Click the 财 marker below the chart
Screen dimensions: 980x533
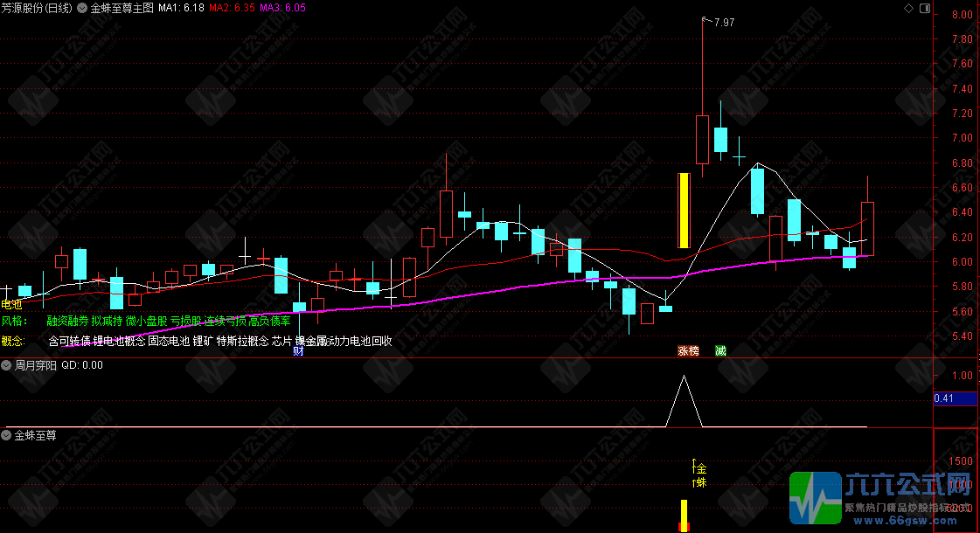(299, 351)
